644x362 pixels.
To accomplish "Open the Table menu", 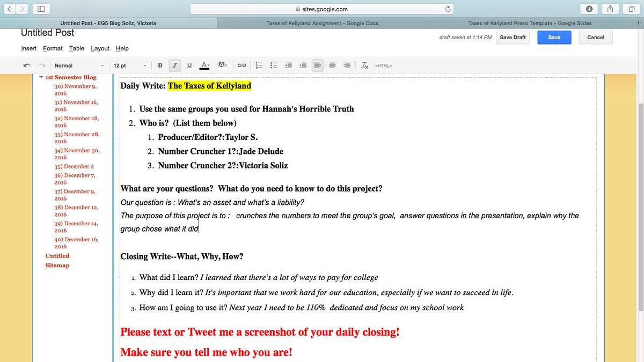I will 77,48.
